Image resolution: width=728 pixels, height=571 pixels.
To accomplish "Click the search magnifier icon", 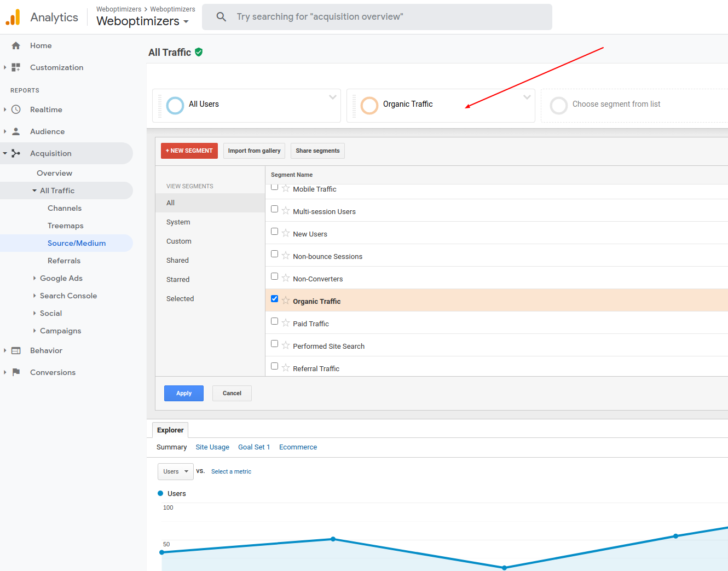I will point(221,17).
